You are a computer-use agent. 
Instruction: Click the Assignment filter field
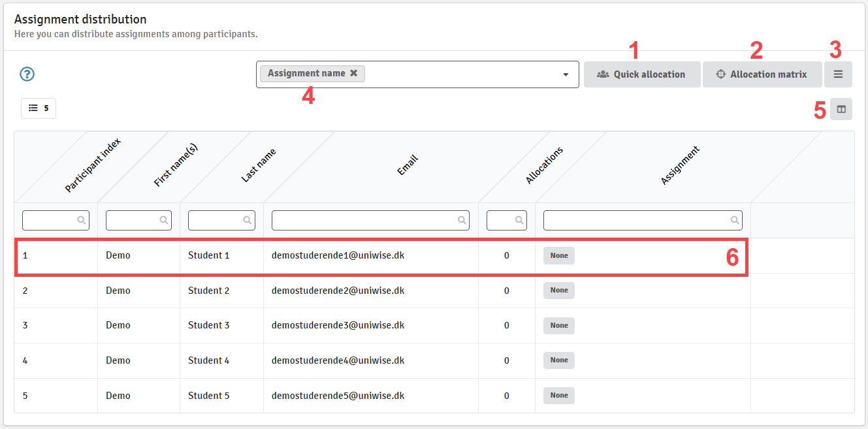click(643, 220)
